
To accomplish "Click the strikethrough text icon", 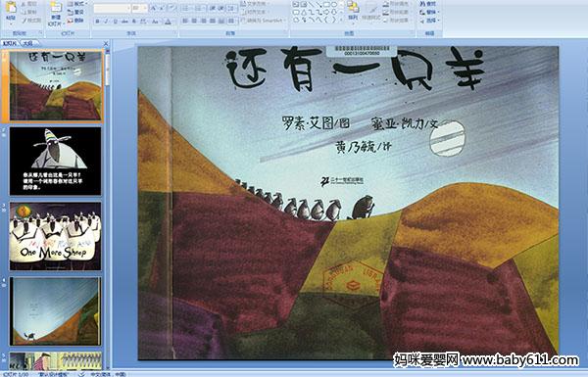I will click(x=124, y=22).
